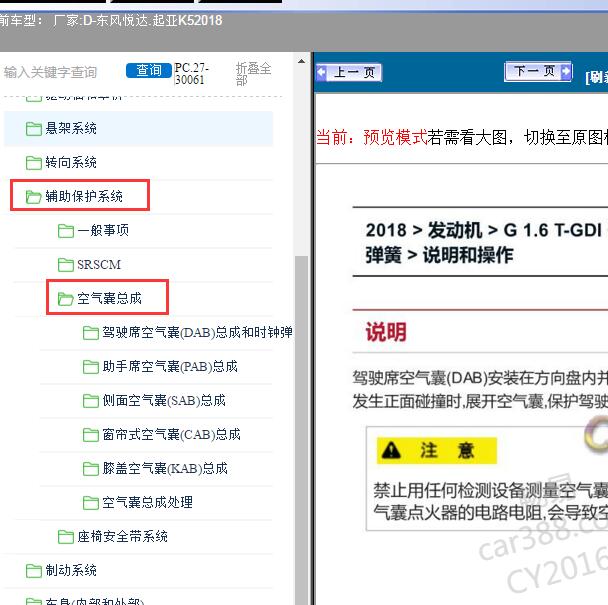Open 窗帘式空气囊(CAB)总成 folder icon
Viewport: 608px width, 605px height.
pyautogui.click(x=91, y=435)
